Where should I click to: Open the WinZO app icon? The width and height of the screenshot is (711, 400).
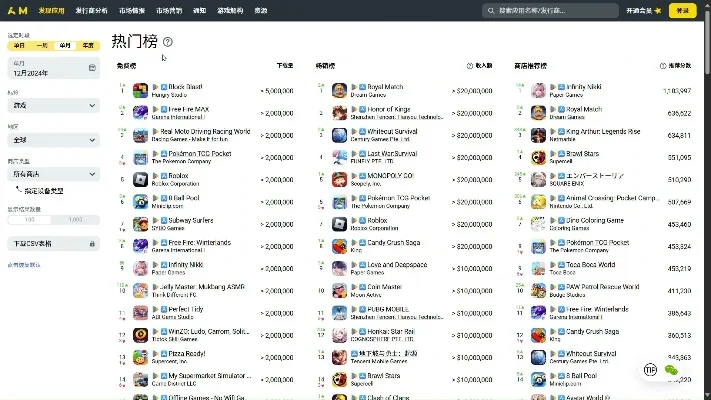tap(140, 335)
